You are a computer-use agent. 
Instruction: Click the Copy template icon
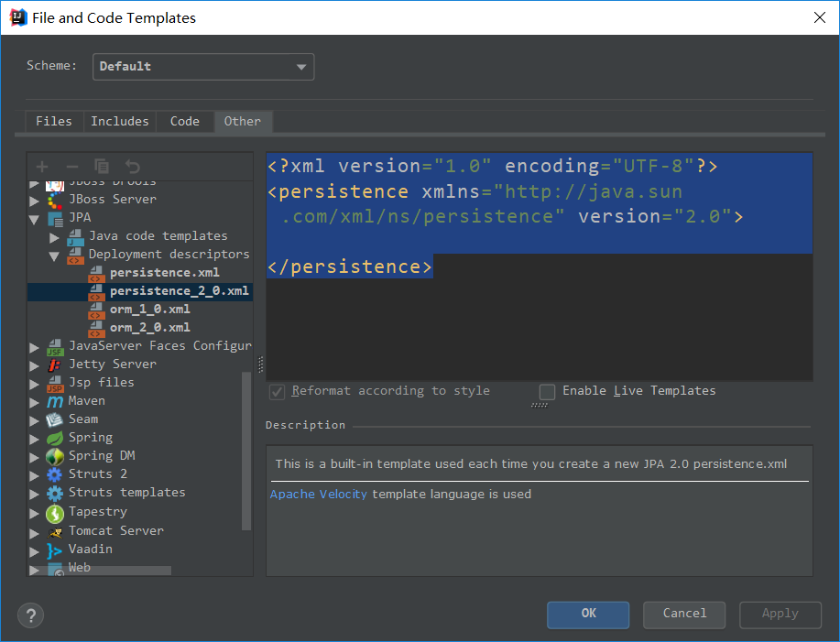(x=103, y=166)
